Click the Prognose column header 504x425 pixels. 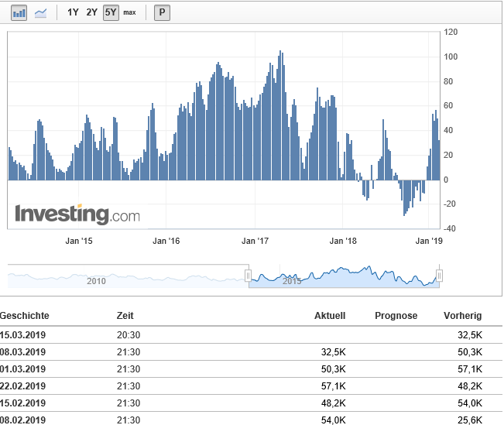point(396,316)
